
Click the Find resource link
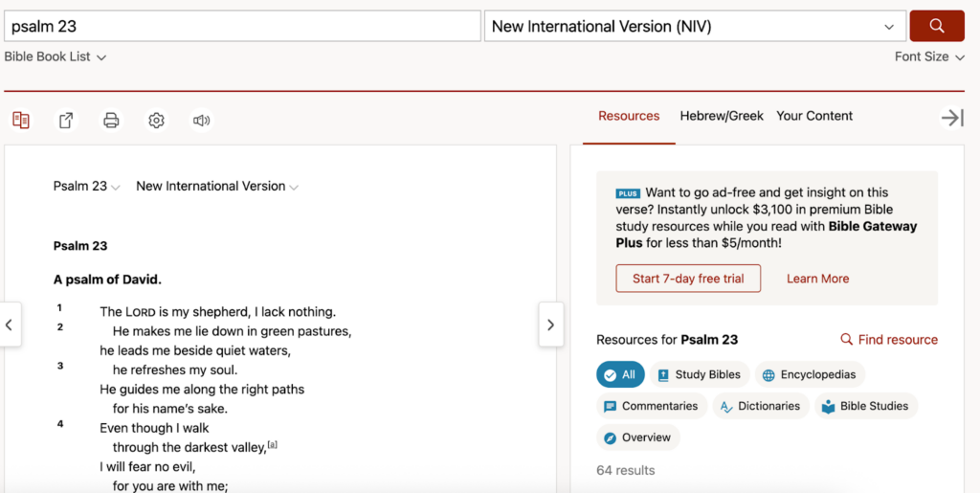pos(889,340)
